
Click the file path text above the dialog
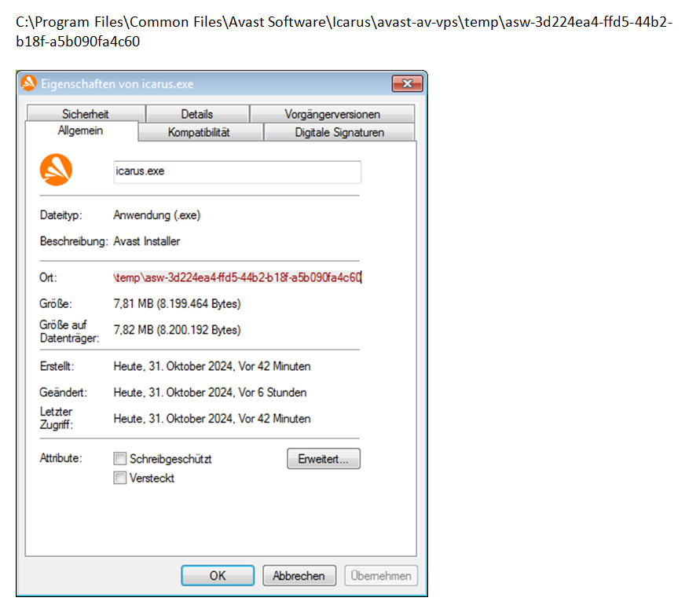click(x=344, y=31)
